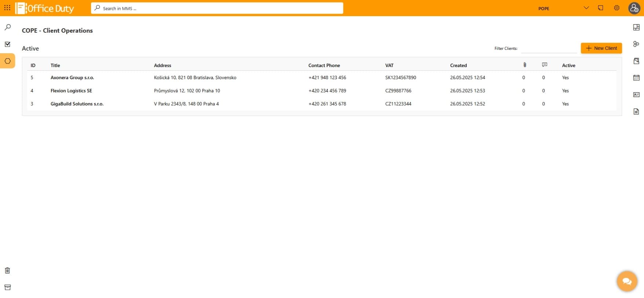The height and width of the screenshot is (298, 644).
Task: Open the dashboard layout icon in right sidebar
Action: (636, 27)
